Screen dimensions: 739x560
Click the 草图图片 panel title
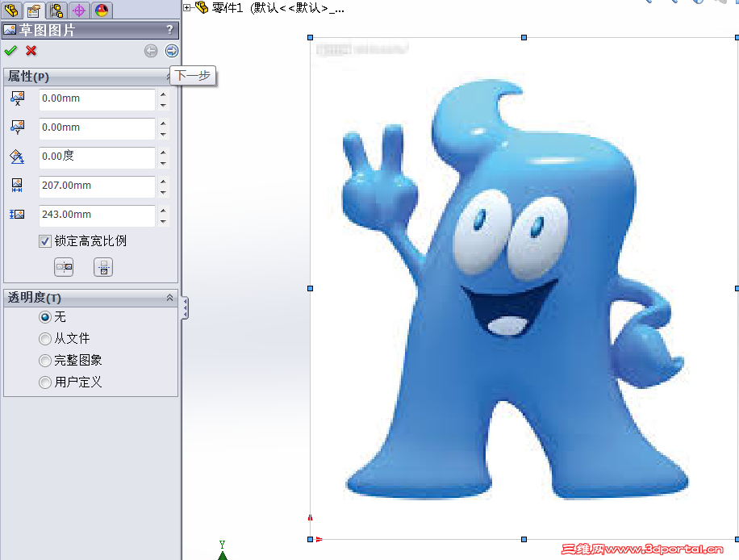tap(47, 30)
